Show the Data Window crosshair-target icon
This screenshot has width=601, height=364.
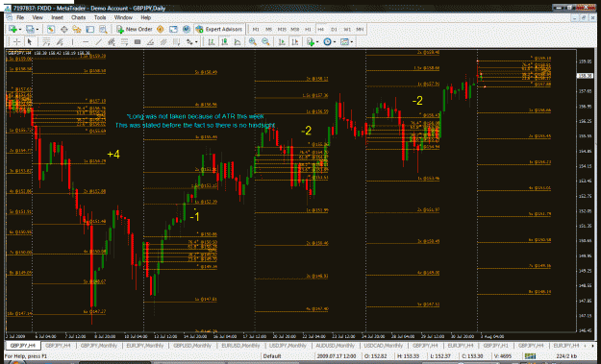point(64,29)
